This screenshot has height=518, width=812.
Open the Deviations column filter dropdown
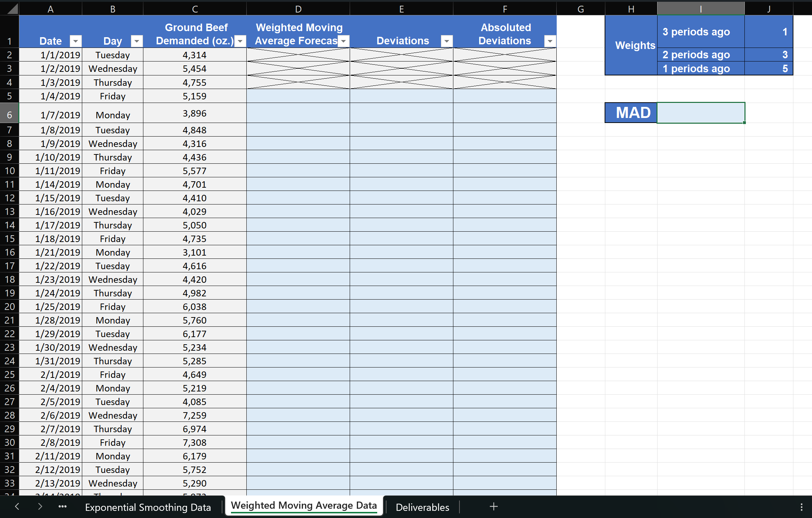tap(447, 41)
